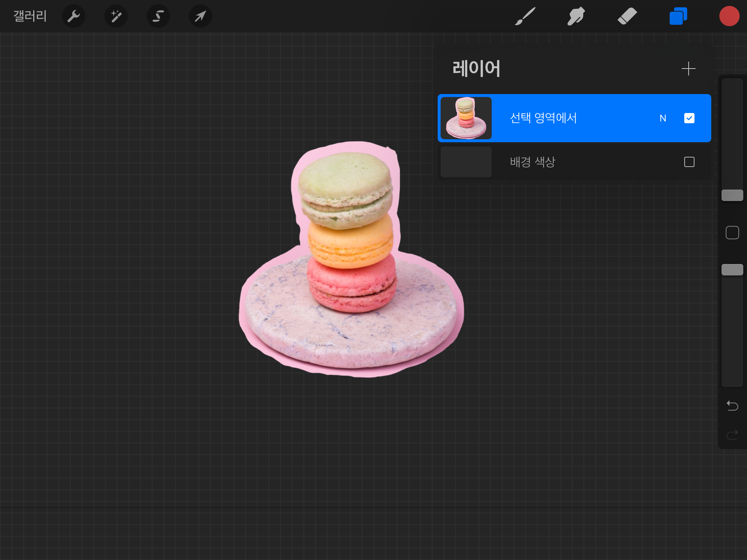This screenshot has height=560, width=747.
Task: Activate the Selection tool
Action: coord(158,16)
